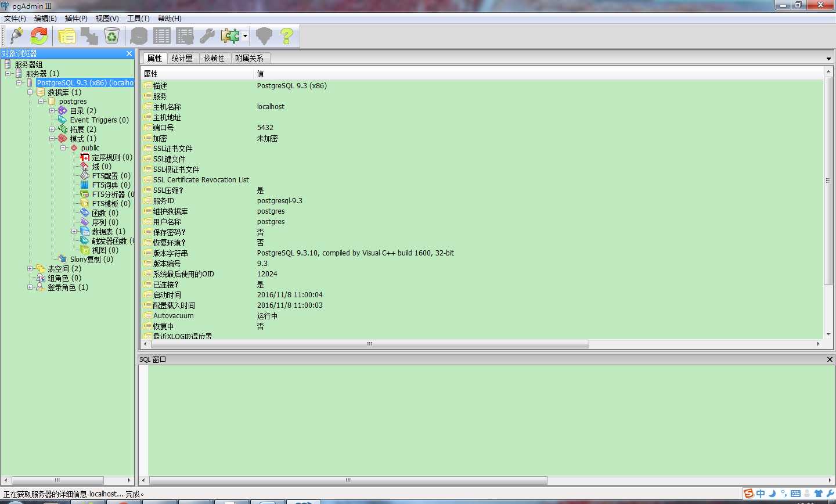Image resolution: width=836 pixels, height=504 pixels.
Task: Select the FTS配置 (0) tree item
Action: [x=111, y=176]
